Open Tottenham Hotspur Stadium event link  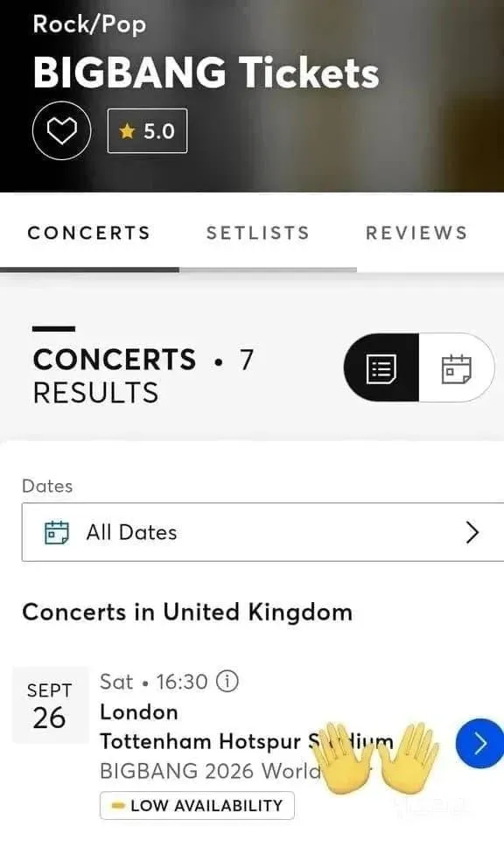(x=247, y=741)
